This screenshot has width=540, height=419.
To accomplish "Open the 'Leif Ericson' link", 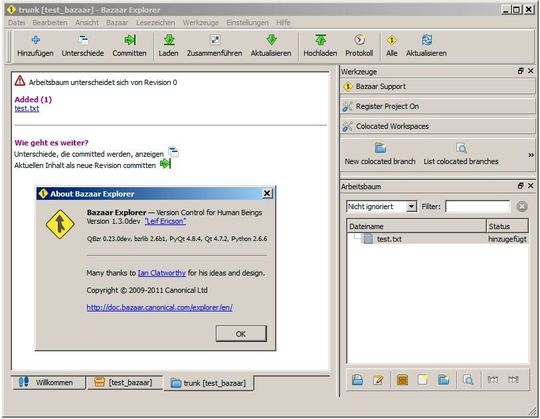I will (165, 221).
